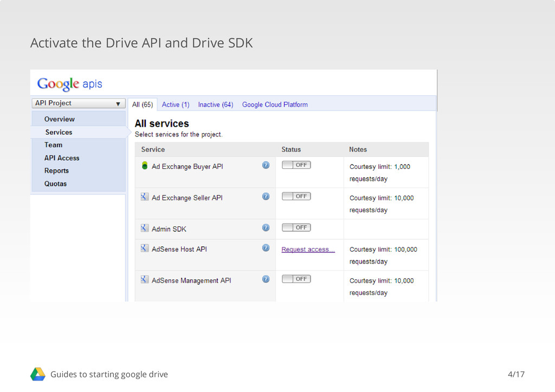Open the API Project dropdown

click(78, 103)
